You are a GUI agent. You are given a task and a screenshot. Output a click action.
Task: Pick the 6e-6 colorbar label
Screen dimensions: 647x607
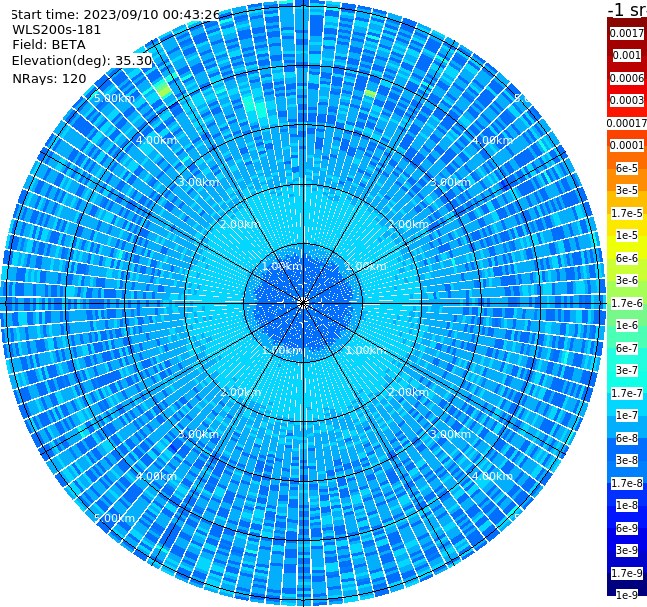(627, 258)
